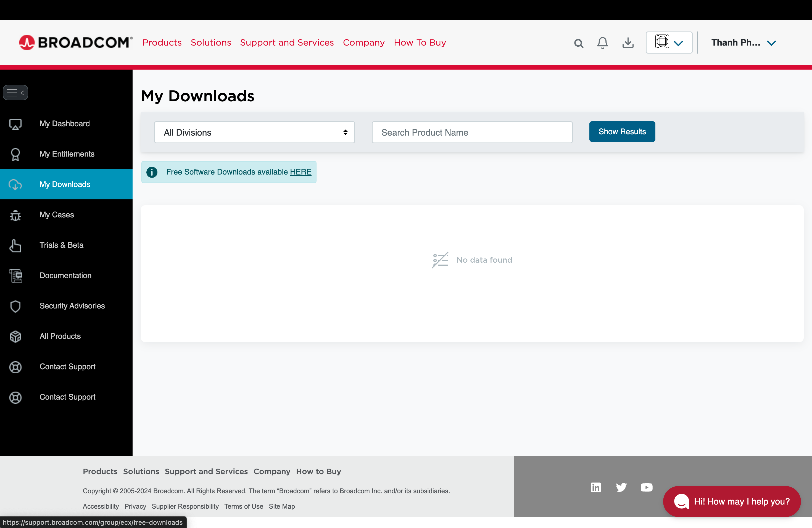Click the My Entitlements ribbon icon

[x=15, y=154]
